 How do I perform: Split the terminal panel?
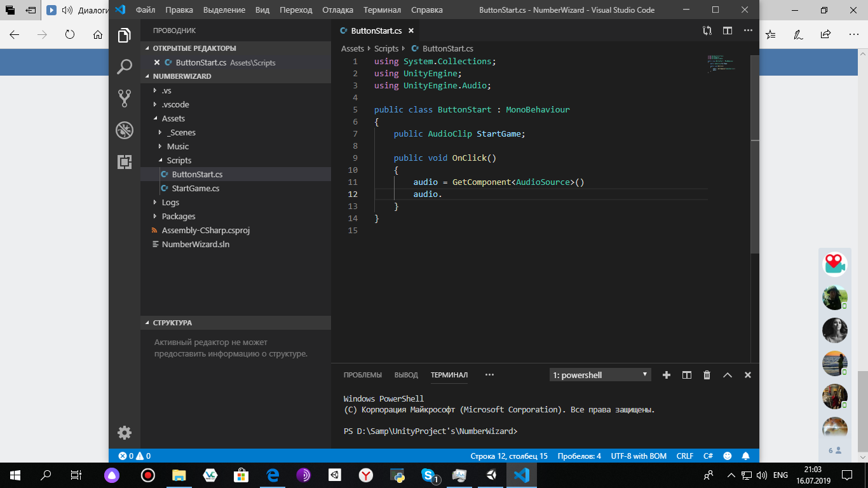[x=687, y=375]
